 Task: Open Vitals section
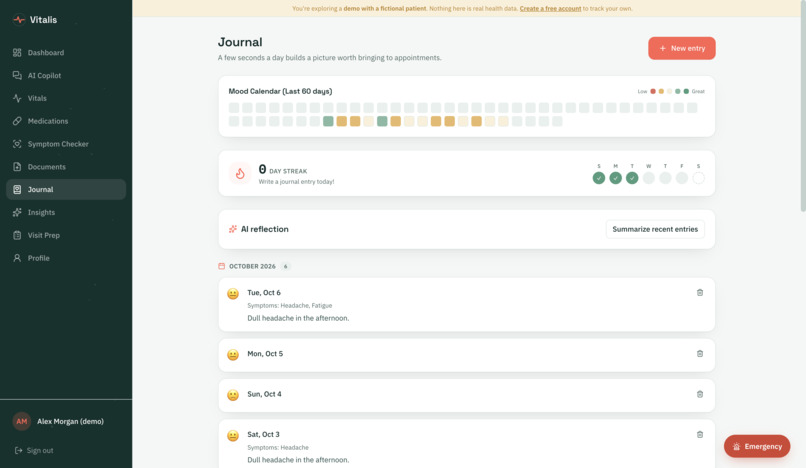(x=66, y=98)
